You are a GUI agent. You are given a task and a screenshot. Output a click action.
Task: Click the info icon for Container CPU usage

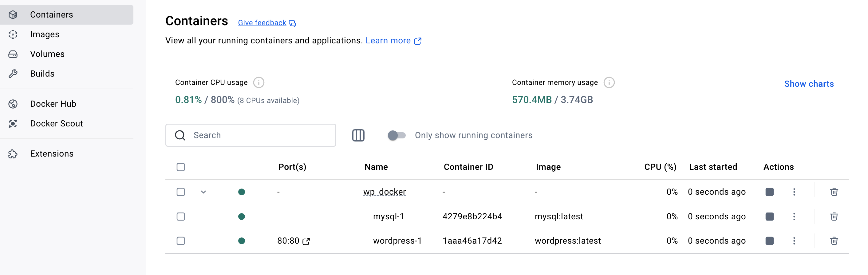point(258,82)
